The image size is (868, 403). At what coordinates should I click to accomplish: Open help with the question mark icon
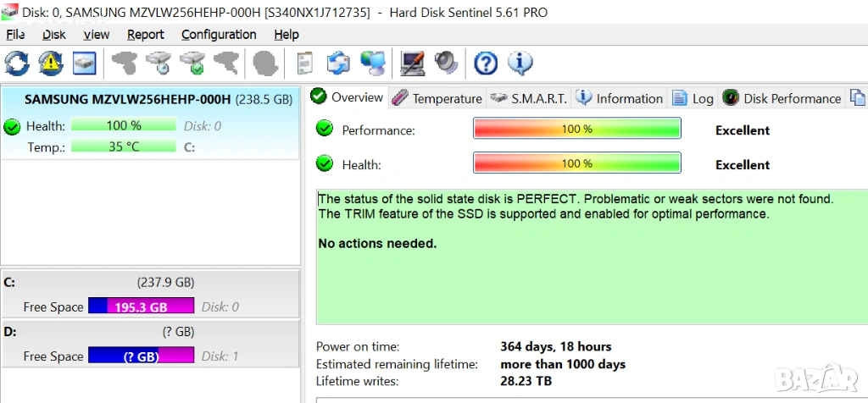click(x=485, y=63)
